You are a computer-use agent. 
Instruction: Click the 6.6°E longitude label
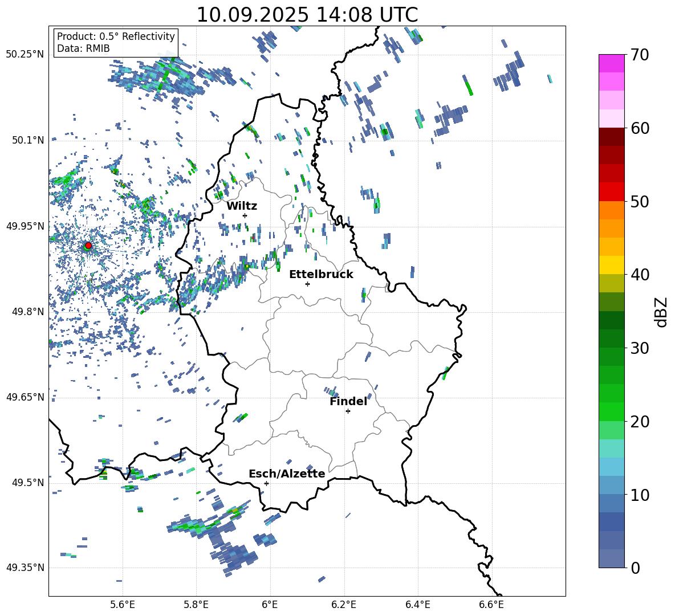point(491,605)
